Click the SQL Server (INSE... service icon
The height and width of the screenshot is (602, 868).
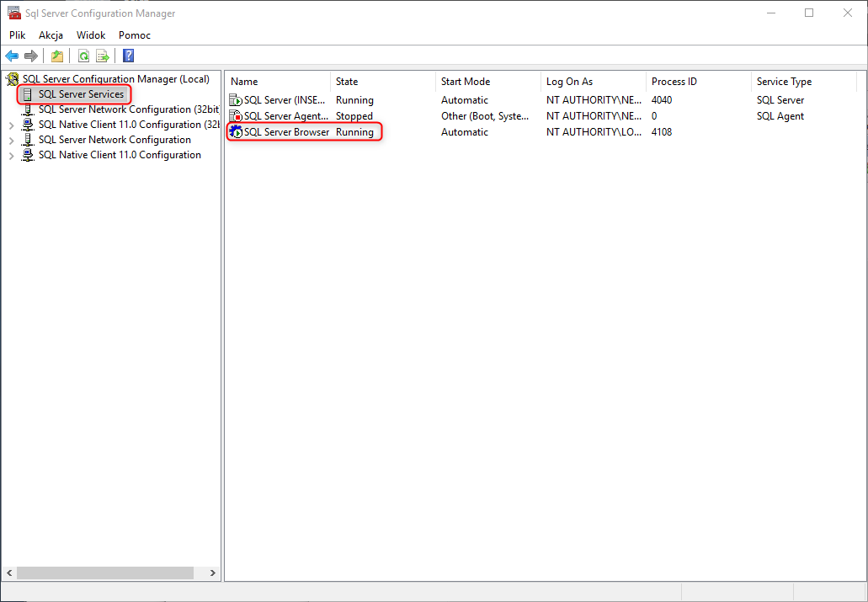click(236, 100)
